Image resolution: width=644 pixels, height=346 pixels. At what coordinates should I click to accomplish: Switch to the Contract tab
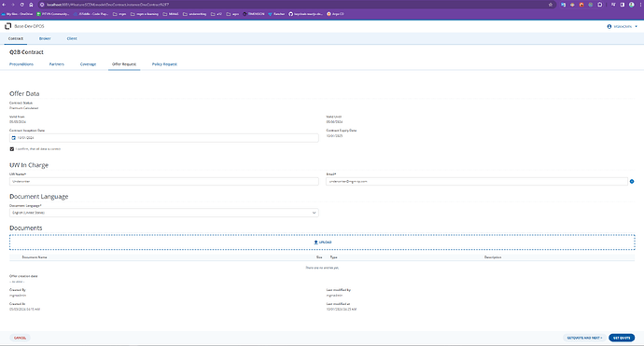[16, 38]
